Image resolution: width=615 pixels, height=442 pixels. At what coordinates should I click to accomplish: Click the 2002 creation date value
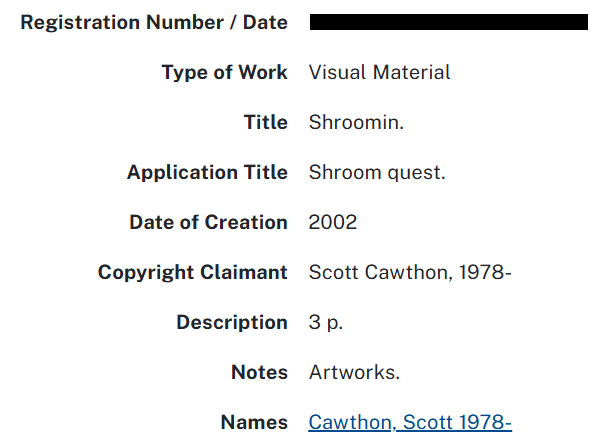tap(333, 222)
